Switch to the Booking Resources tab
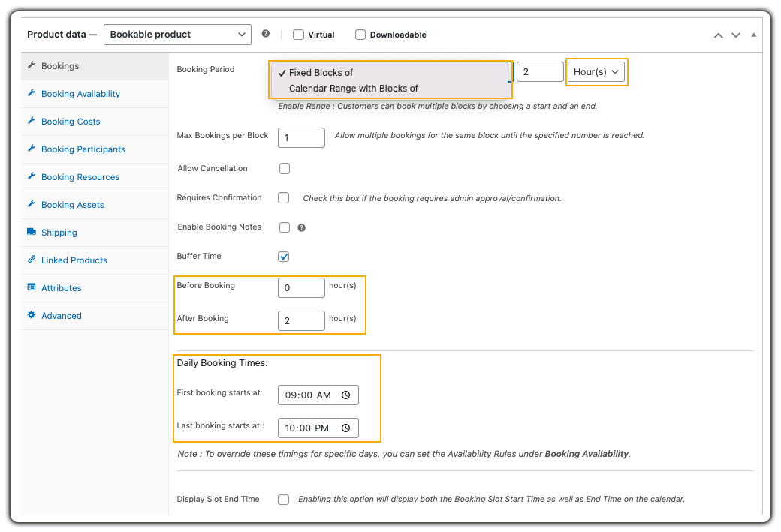781x532 pixels. pos(95,176)
